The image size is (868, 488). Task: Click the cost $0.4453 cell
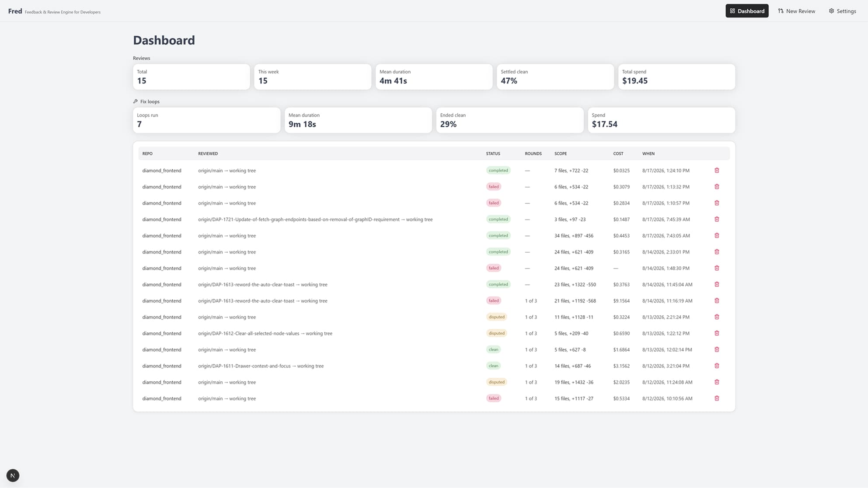click(621, 236)
